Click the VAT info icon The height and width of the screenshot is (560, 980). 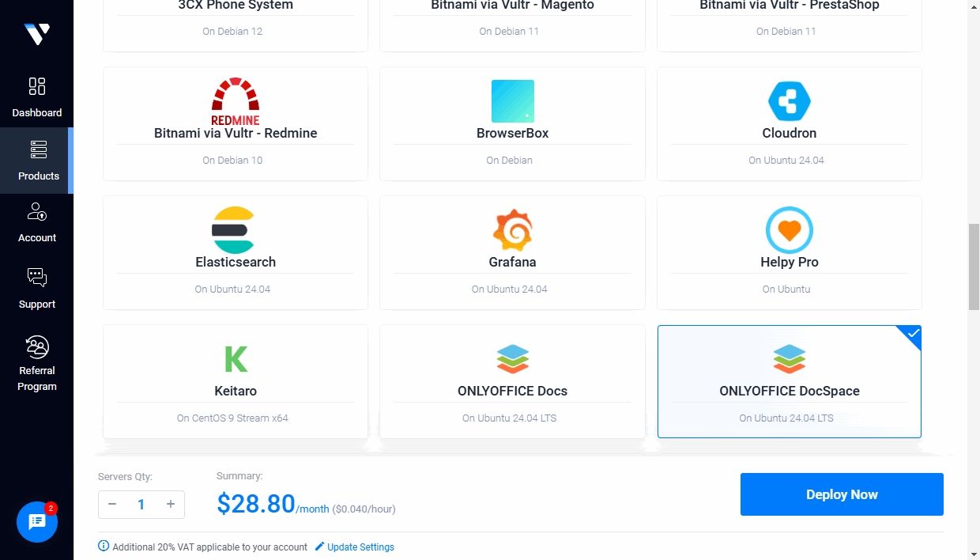pyautogui.click(x=104, y=547)
